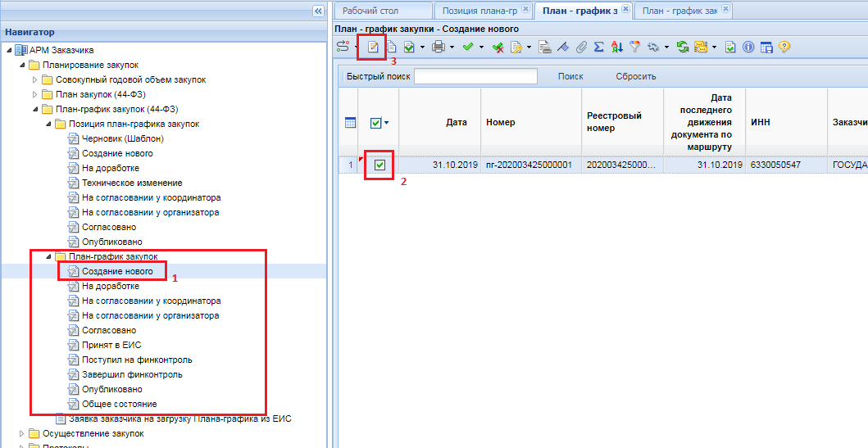868x448 pixels.
Task: Click the funnel filter icon
Action: [634, 48]
